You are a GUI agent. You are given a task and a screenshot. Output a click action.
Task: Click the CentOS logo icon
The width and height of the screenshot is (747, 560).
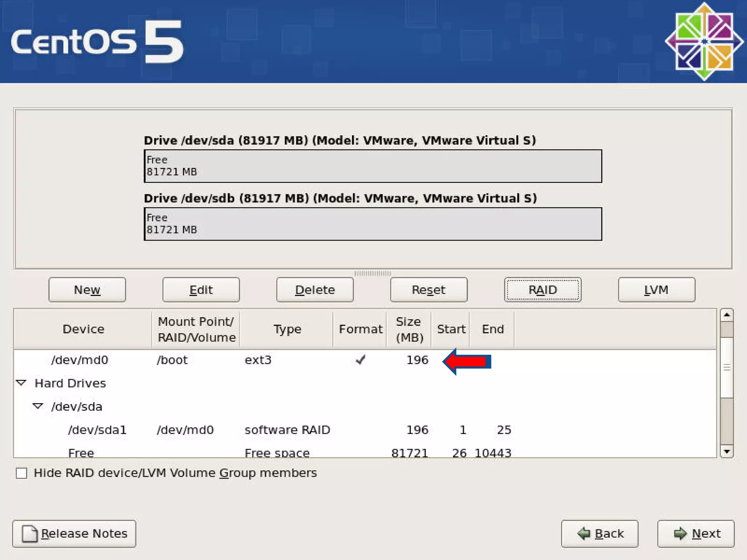click(x=704, y=41)
